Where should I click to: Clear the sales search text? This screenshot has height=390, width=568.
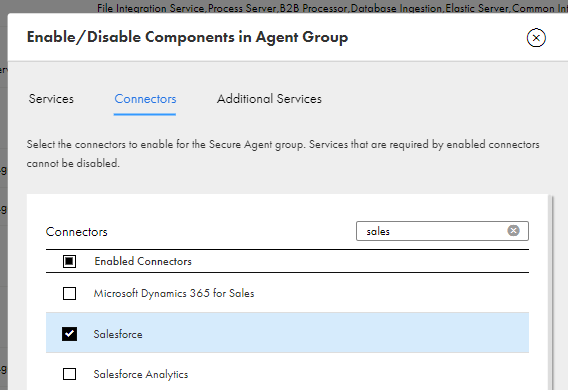pyautogui.click(x=513, y=231)
